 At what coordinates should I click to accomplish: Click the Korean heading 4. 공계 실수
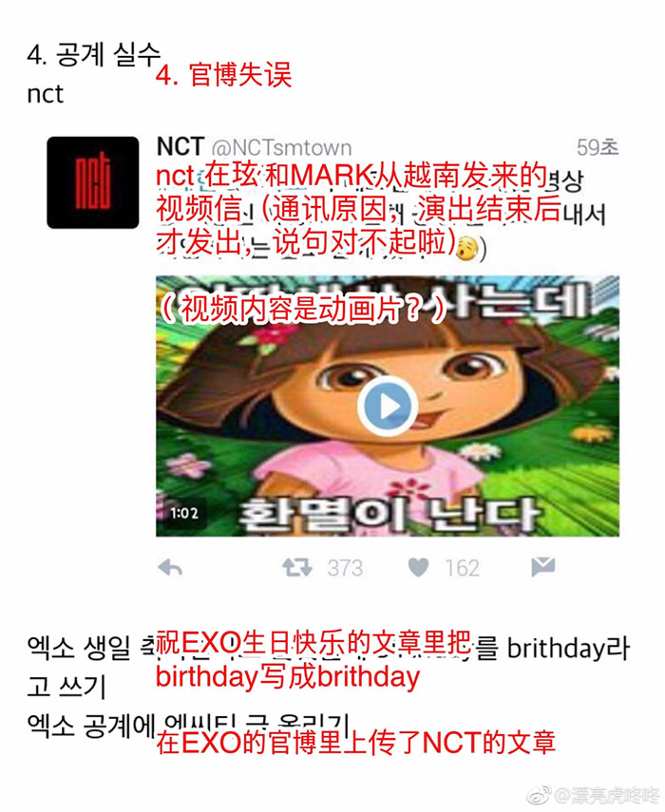(94, 54)
